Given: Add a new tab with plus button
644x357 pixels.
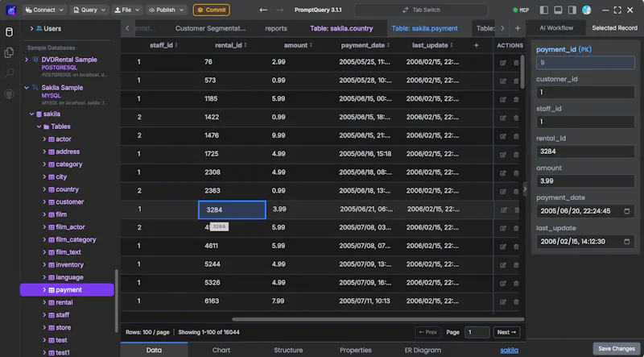Looking at the screenshot, I should pyautogui.click(x=518, y=28).
